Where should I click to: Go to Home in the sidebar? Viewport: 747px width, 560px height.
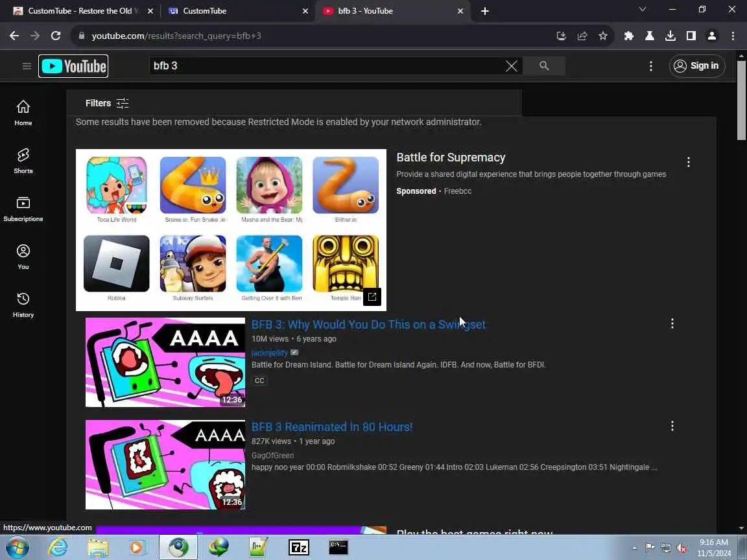tap(23, 113)
